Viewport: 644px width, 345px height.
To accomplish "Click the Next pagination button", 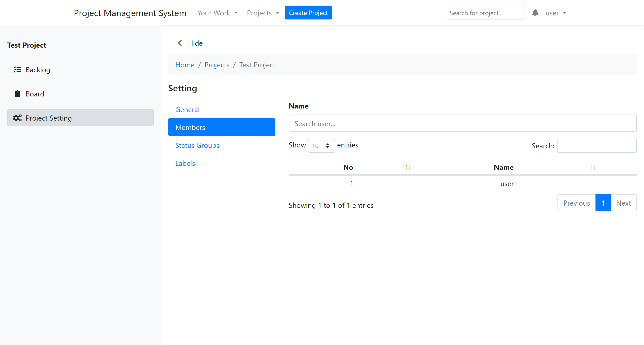I will (x=623, y=203).
